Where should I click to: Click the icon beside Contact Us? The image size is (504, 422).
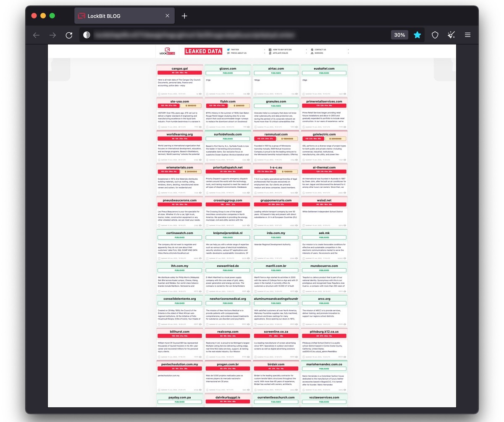[312, 50]
